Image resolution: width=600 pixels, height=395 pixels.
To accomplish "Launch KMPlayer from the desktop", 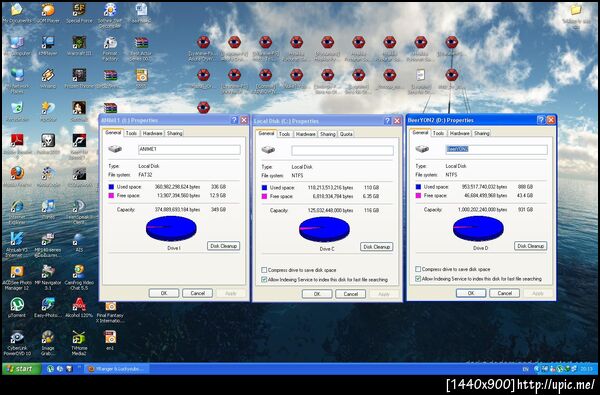I will point(48,45).
